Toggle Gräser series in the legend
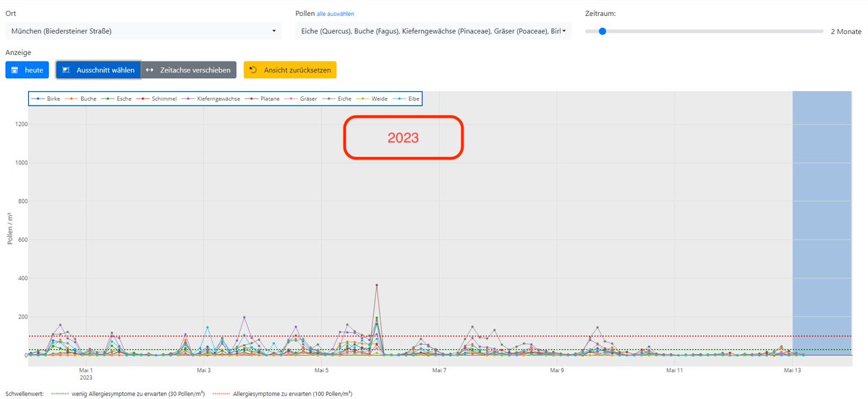Viewport: 868px width, 399px height. [300, 98]
